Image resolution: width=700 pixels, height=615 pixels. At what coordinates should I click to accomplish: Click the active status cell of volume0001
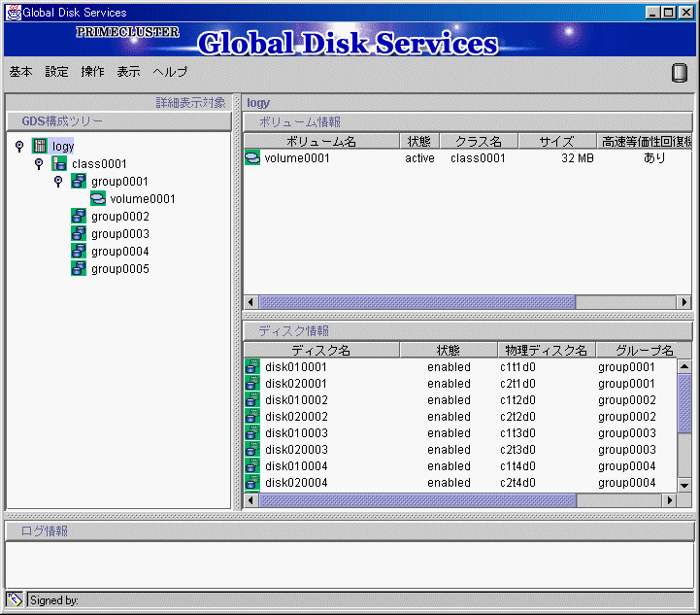click(x=419, y=157)
